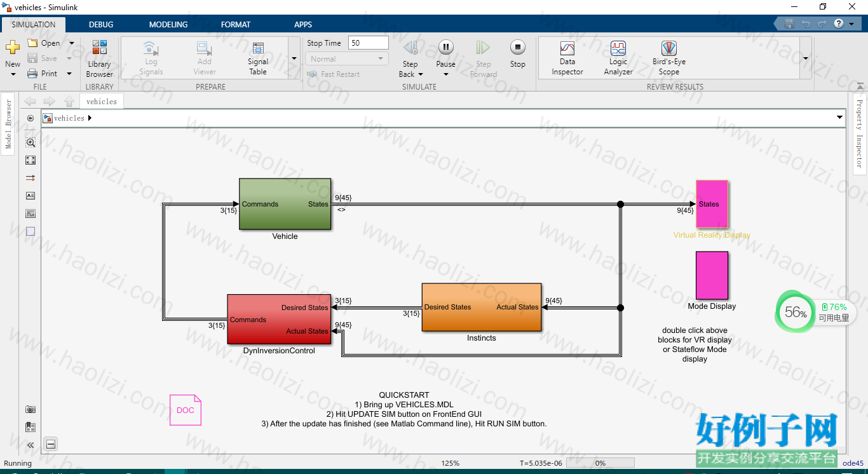868x474 pixels.
Task: Open the Library Browser
Action: pyautogui.click(x=100, y=58)
